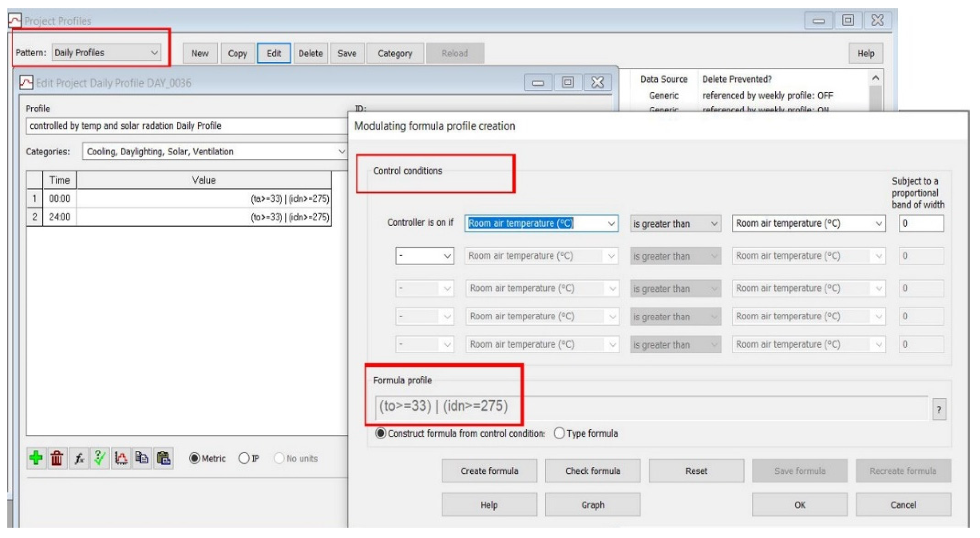Click the paste clipboard icon
The height and width of the screenshot is (538, 980).
click(x=163, y=458)
